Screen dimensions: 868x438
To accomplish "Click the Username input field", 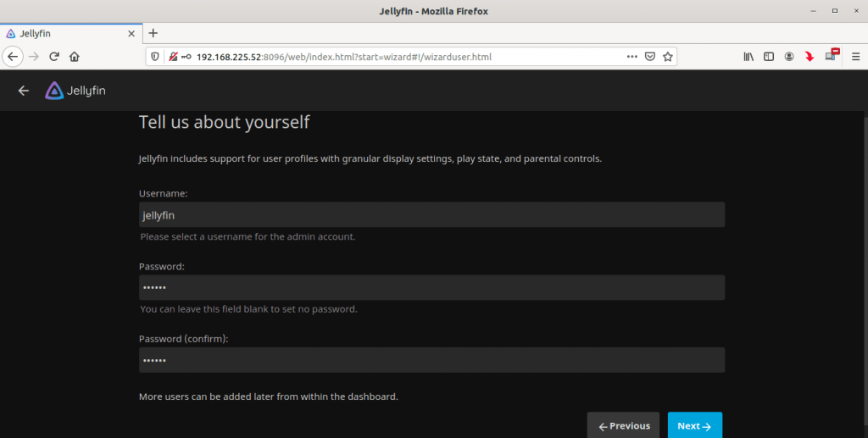I will point(431,215).
